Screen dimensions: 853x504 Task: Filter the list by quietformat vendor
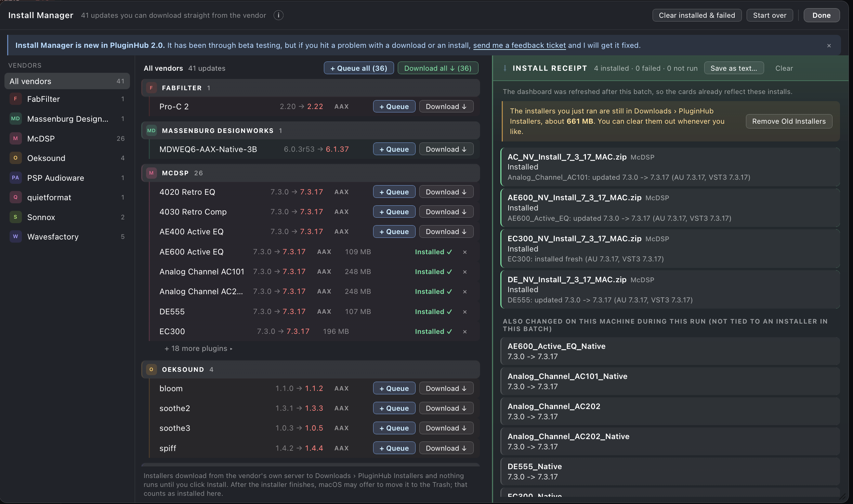[x=67, y=197]
